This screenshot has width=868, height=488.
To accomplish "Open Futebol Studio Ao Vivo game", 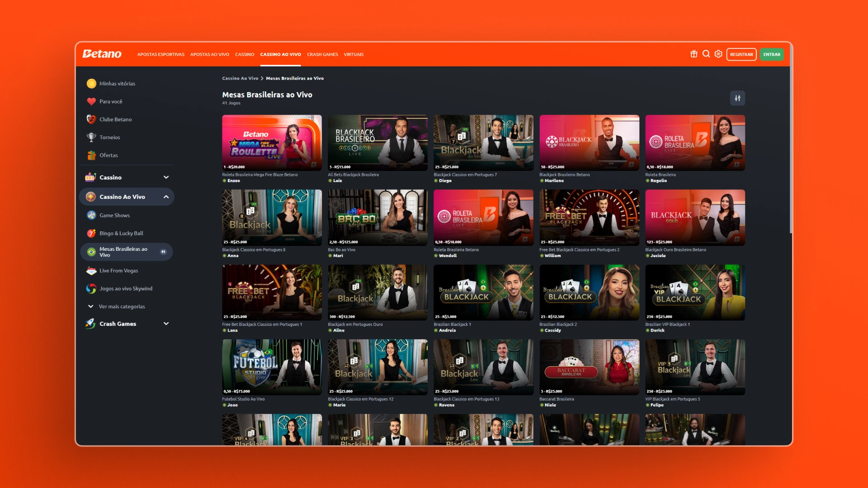I will click(272, 367).
